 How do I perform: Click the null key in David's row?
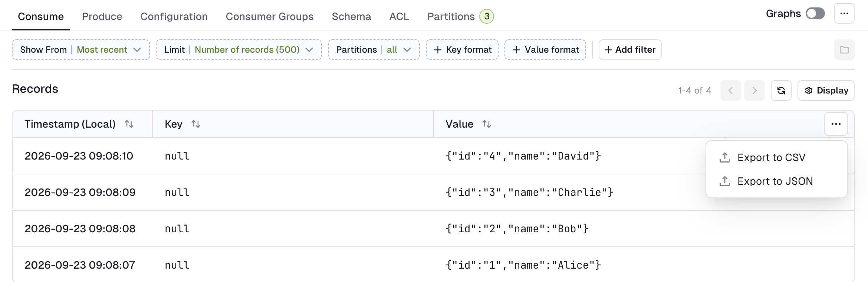pyautogui.click(x=177, y=156)
